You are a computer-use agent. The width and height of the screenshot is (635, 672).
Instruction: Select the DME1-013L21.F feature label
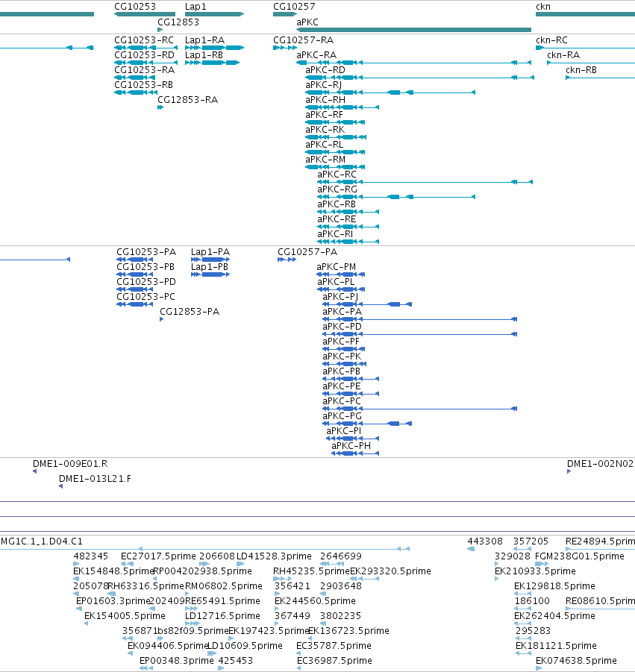[x=96, y=479]
